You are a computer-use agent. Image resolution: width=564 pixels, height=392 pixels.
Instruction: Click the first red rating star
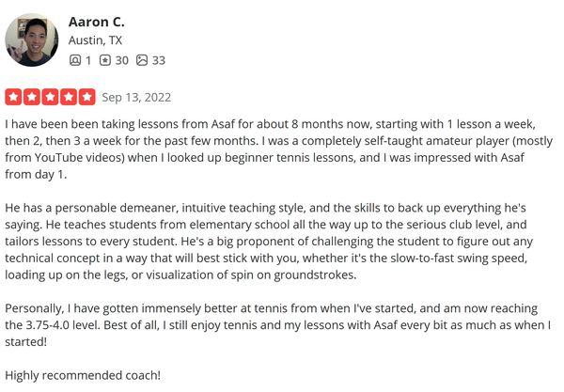click(13, 97)
